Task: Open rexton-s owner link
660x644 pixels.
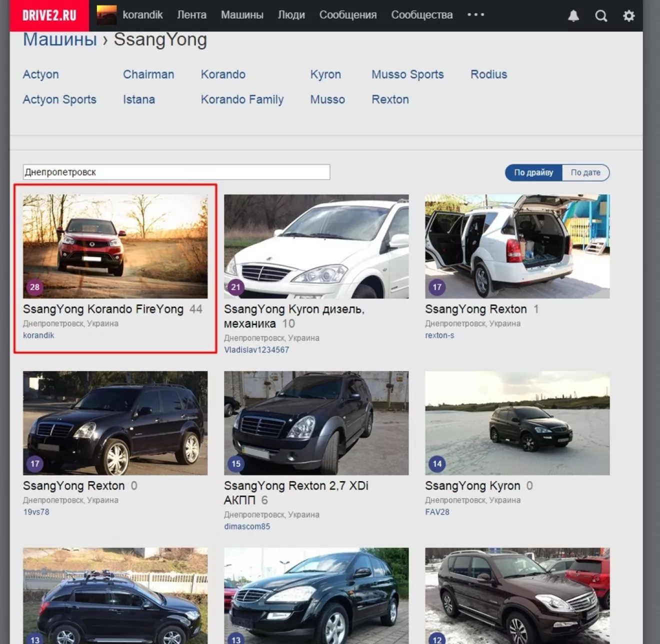Action: [x=439, y=335]
